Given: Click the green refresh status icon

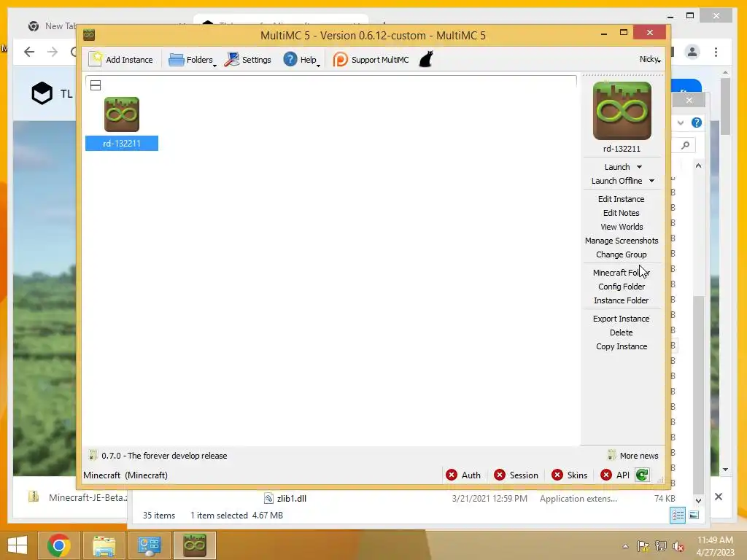Looking at the screenshot, I should tap(642, 475).
